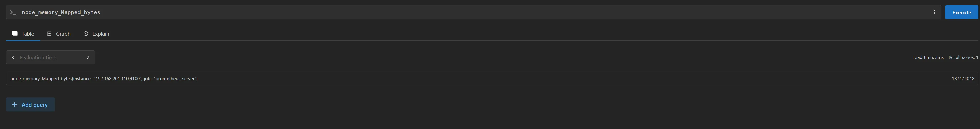This screenshot has width=980, height=129.
Task: Switch to the Graph tab
Action: (x=63, y=34)
